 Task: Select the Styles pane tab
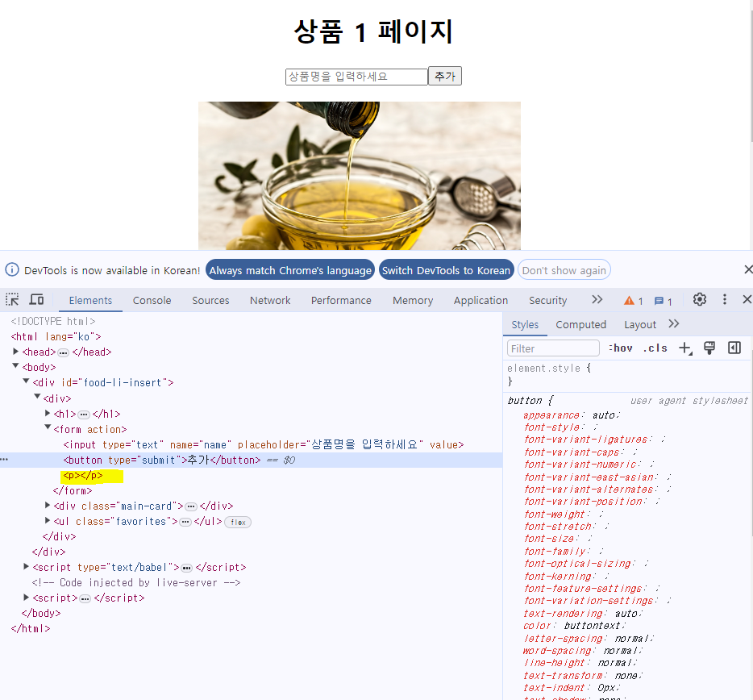coord(525,325)
